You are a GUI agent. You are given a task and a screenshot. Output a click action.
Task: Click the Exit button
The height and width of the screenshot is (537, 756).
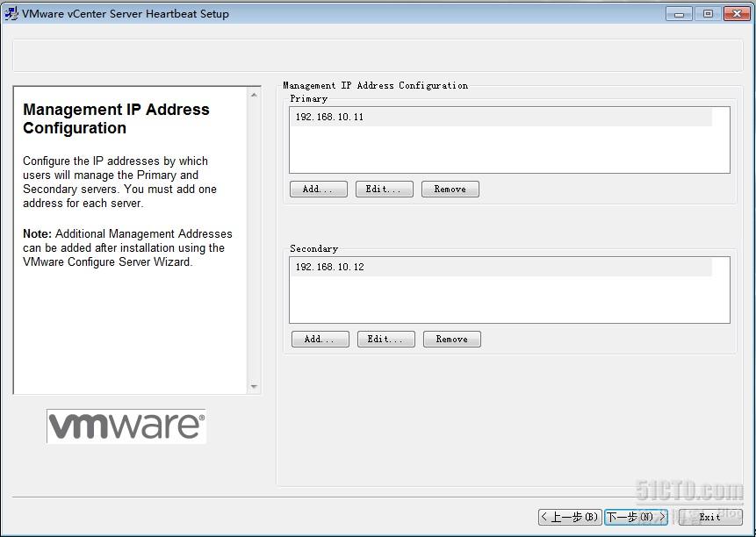[710, 517]
